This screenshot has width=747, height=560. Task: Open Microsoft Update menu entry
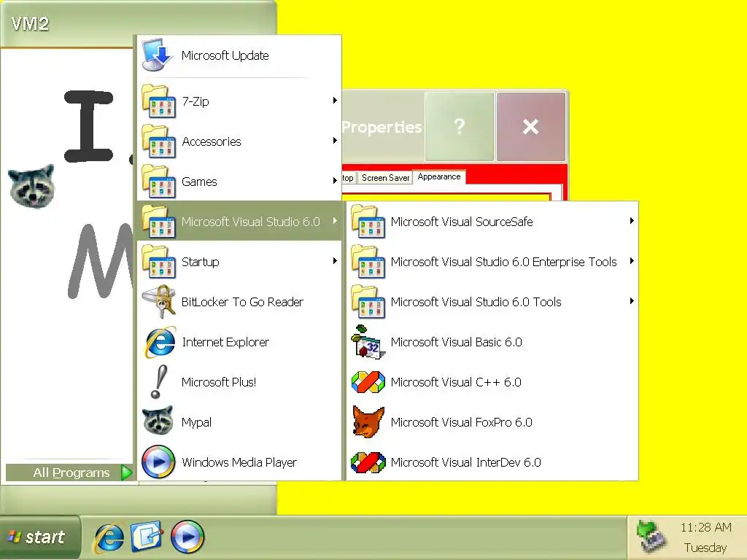coord(239,55)
